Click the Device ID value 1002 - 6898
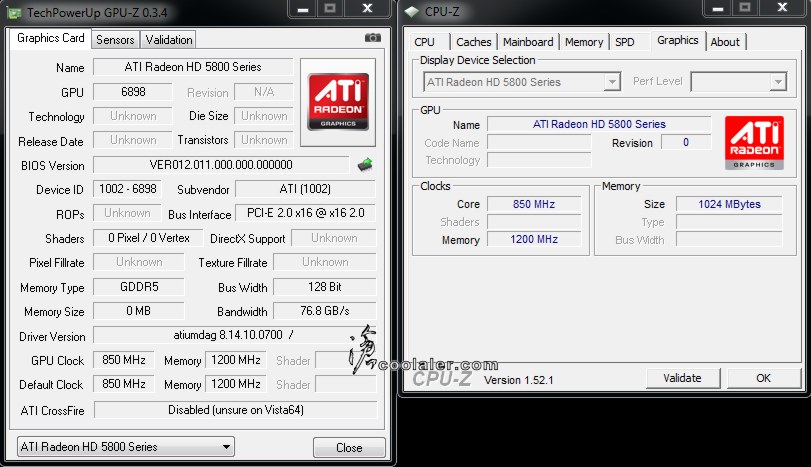811x467 pixels. (127, 189)
